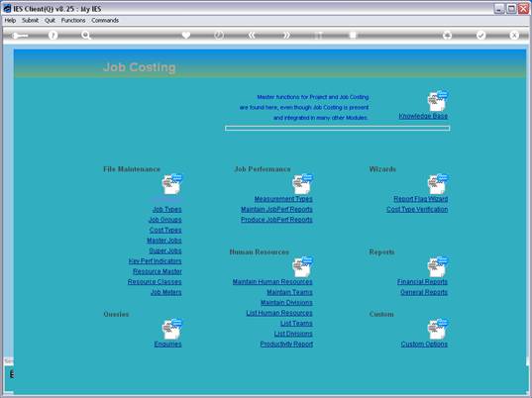Open the Report Flag Wizard link
Viewport: 532px width, 398px height.
421,199
